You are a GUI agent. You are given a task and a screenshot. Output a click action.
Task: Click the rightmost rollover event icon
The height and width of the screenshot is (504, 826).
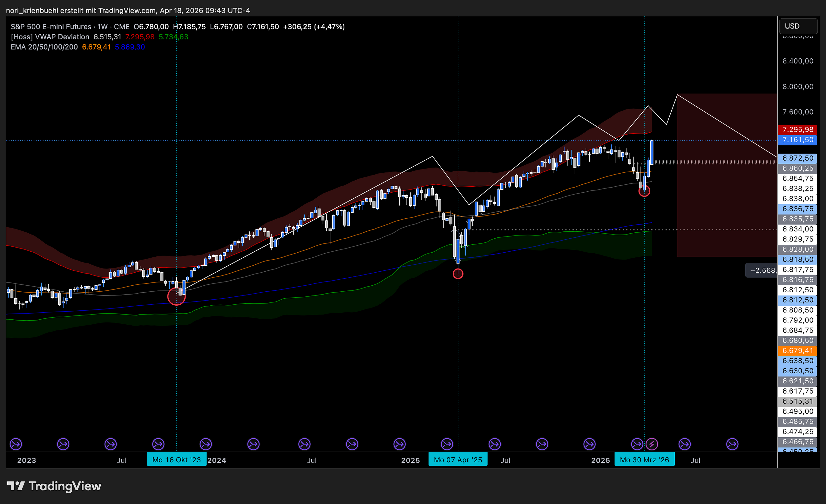(732, 444)
